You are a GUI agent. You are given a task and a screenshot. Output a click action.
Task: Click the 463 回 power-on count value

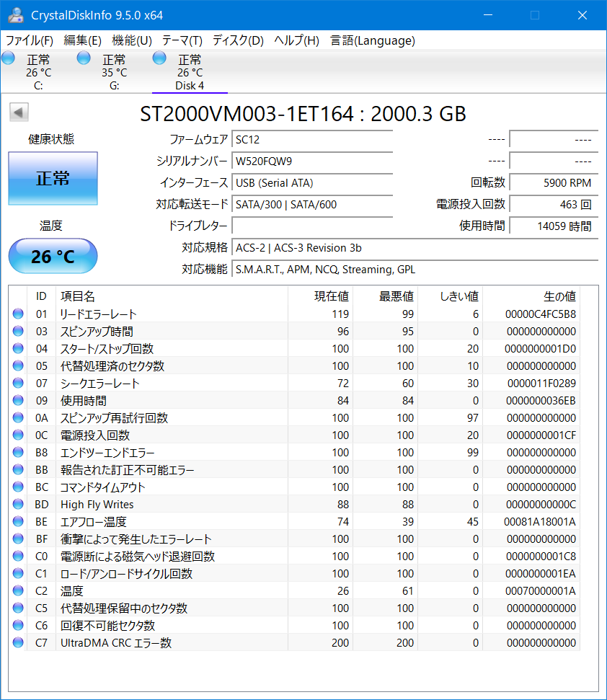point(554,205)
